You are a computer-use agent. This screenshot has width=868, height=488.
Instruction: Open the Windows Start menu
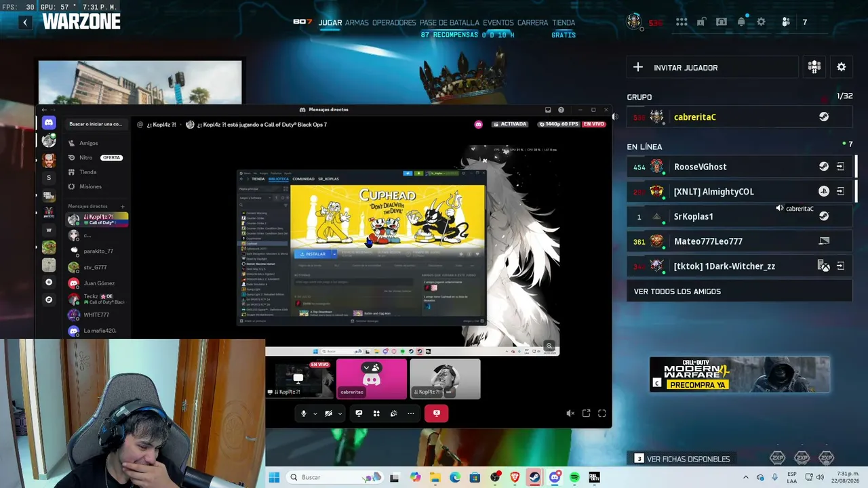[x=274, y=478]
